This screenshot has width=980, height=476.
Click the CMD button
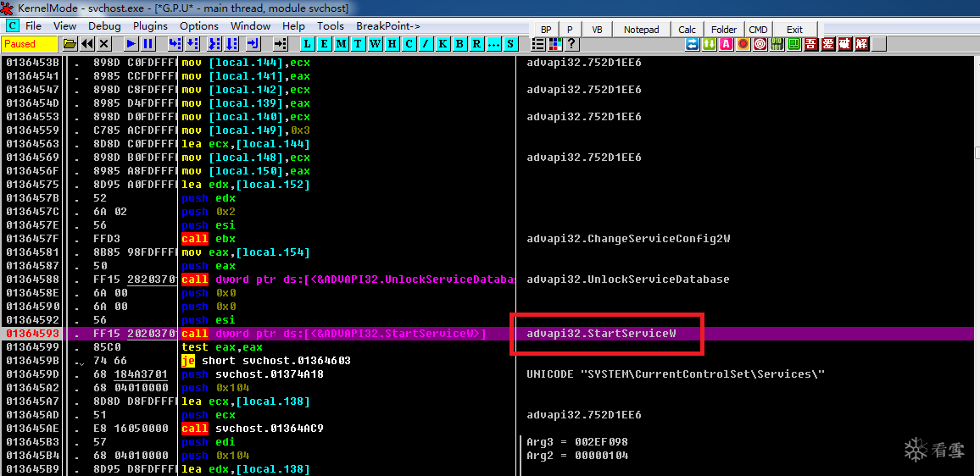click(x=758, y=30)
